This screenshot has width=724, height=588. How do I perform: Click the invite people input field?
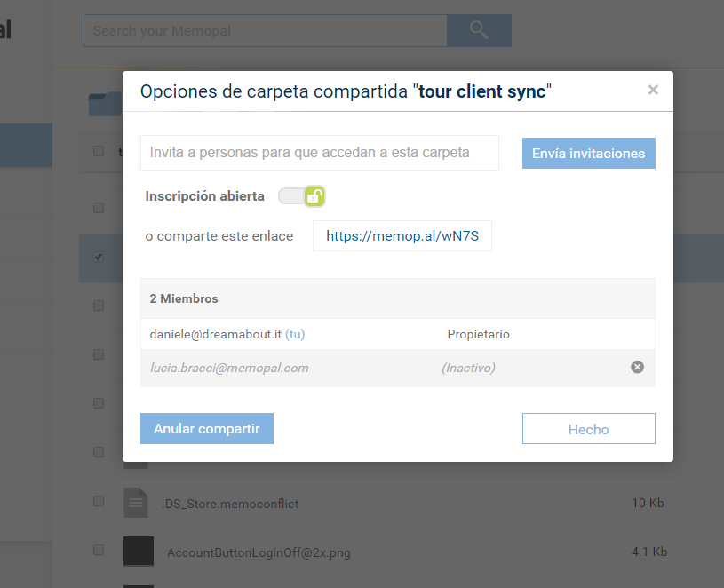pos(320,153)
